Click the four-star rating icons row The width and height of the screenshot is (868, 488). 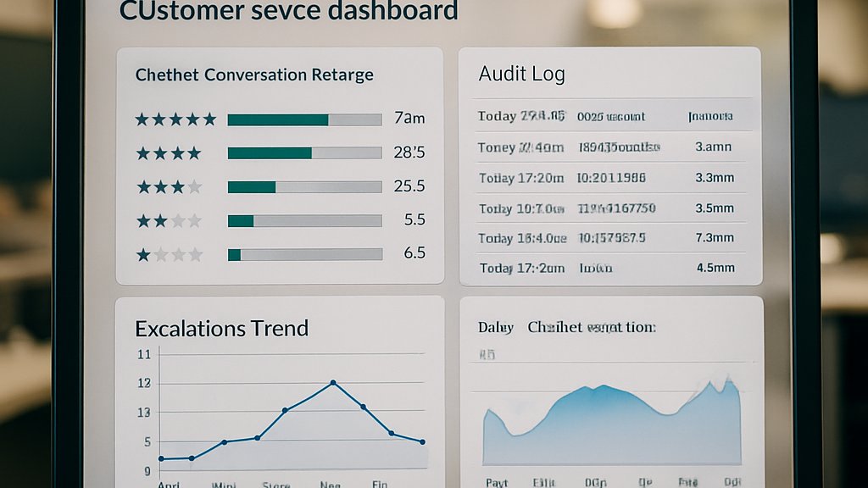(169, 153)
